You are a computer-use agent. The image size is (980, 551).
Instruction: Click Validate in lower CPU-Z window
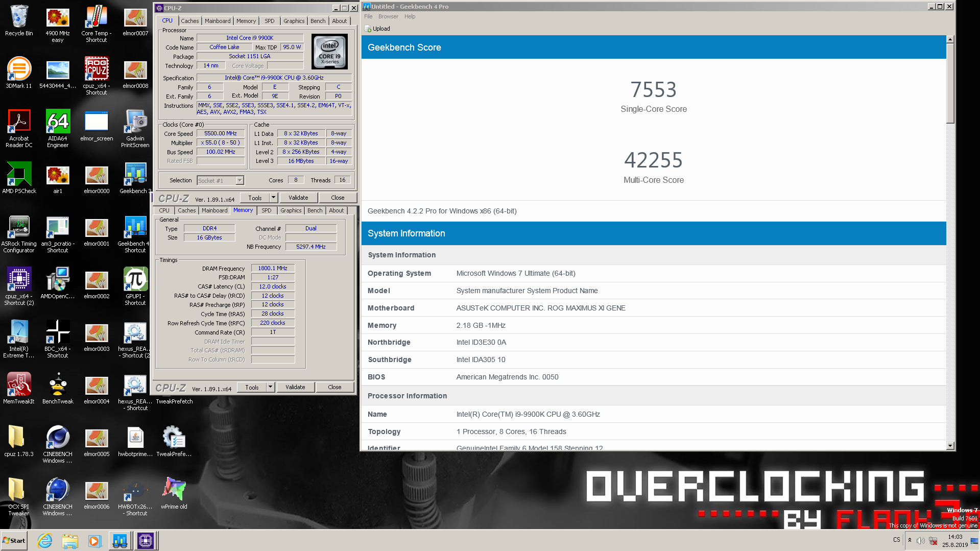point(295,387)
